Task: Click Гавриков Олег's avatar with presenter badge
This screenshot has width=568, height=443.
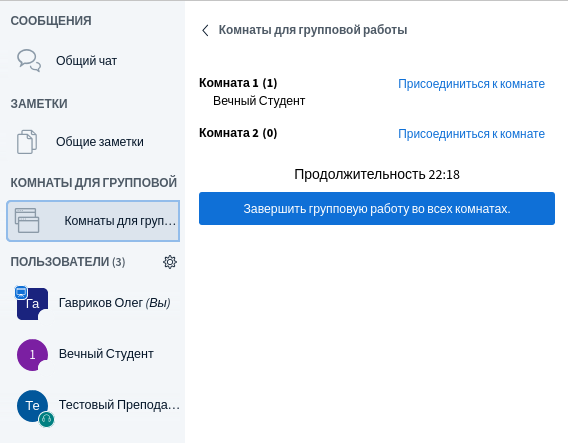Action: pyautogui.click(x=32, y=303)
